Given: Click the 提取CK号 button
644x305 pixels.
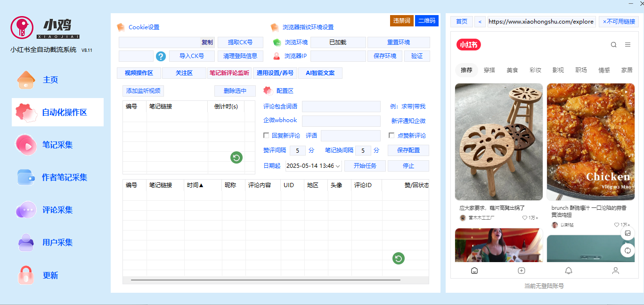Looking at the screenshot, I should pyautogui.click(x=241, y=42).
